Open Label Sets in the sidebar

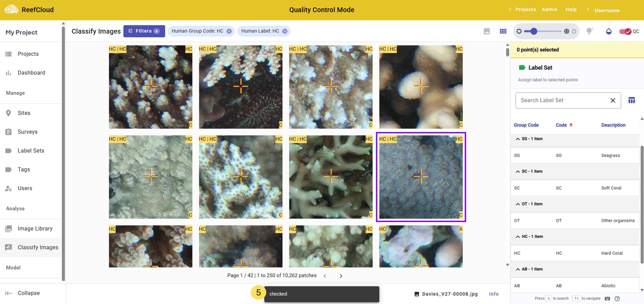[31, 151]
